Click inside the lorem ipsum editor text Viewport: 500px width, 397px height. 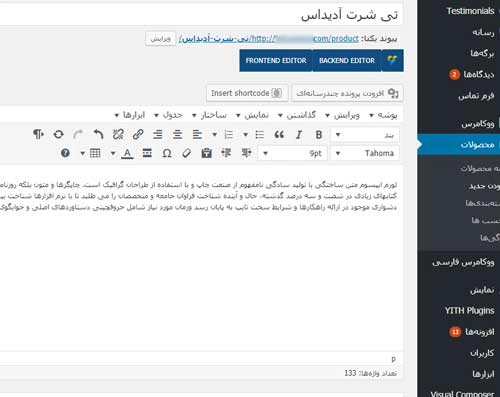(198, 196)
